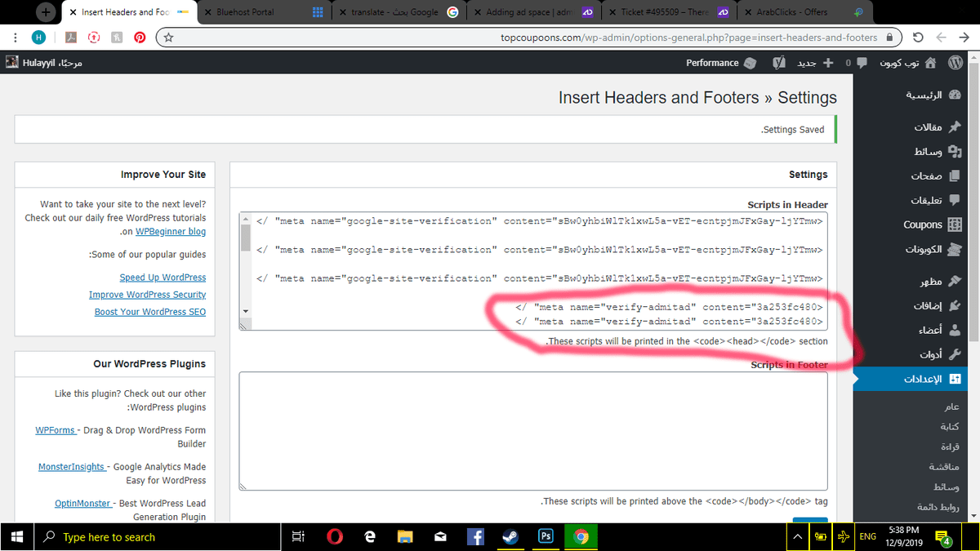Open the Windows Start menu
This screenshot has width=980, height=551.
point(18,536)
